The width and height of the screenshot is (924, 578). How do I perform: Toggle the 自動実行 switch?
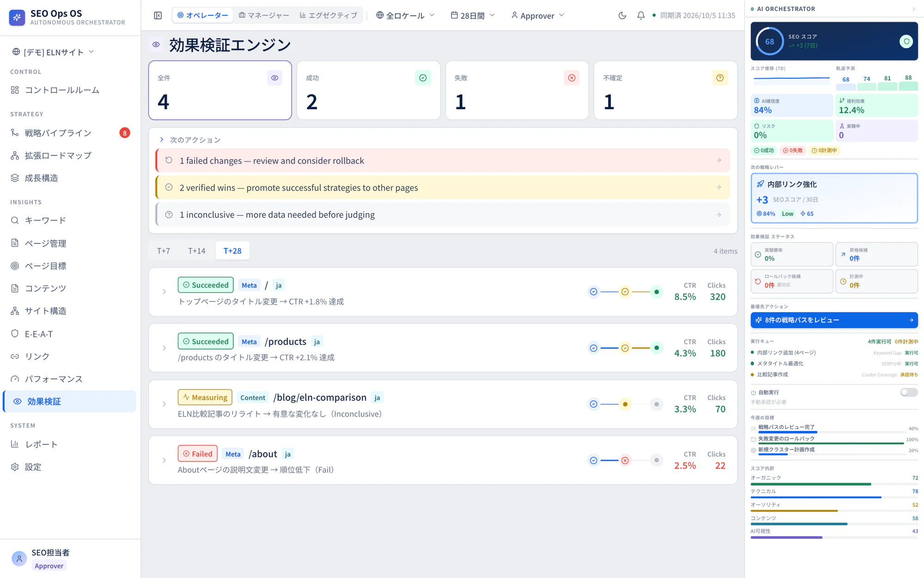coord(909,392)
